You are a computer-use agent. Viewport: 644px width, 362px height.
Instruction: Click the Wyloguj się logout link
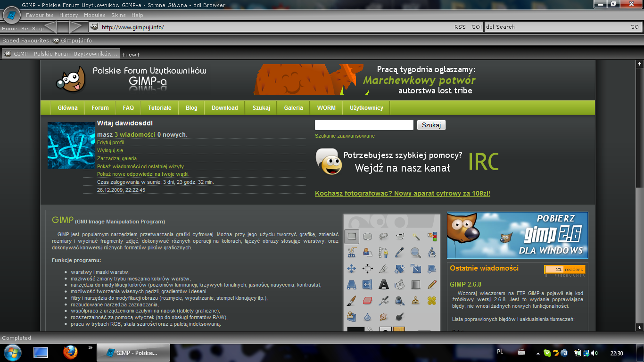[110, 150]
